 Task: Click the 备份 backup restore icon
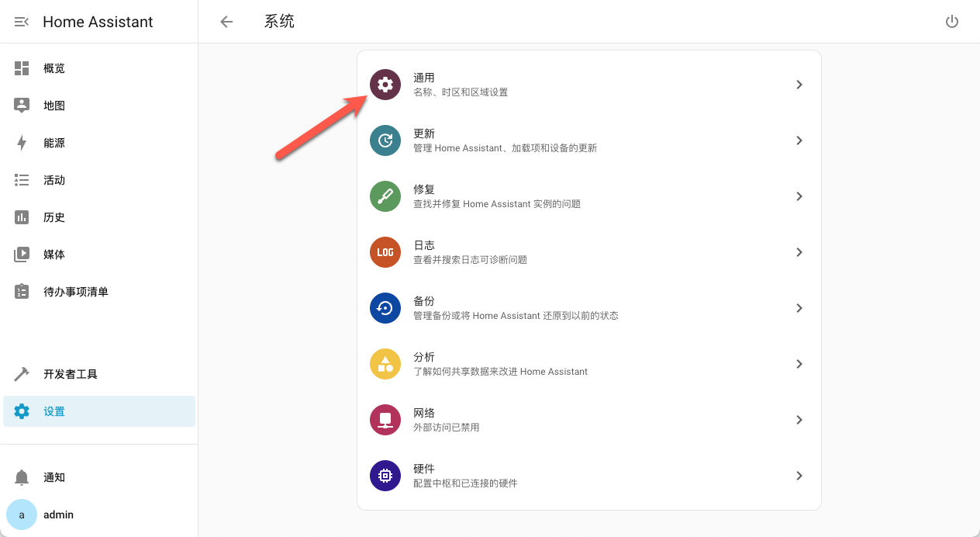[385, 308]
